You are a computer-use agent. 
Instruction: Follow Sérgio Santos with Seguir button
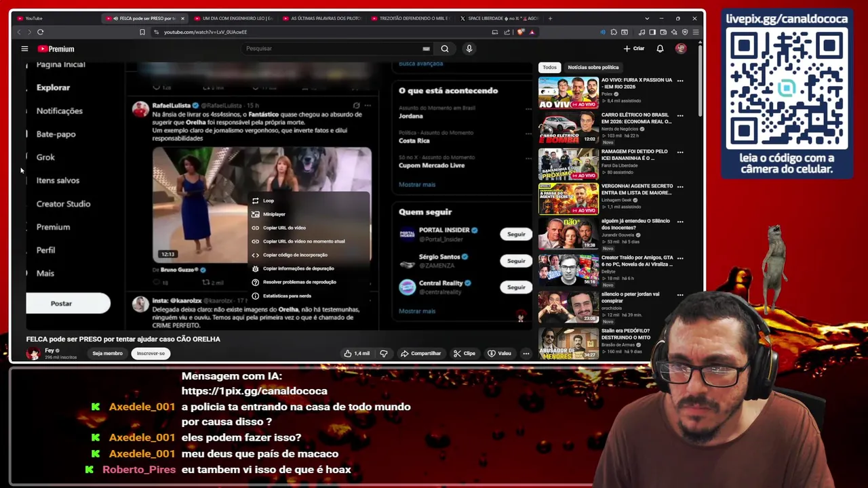[x=516, y=260]
